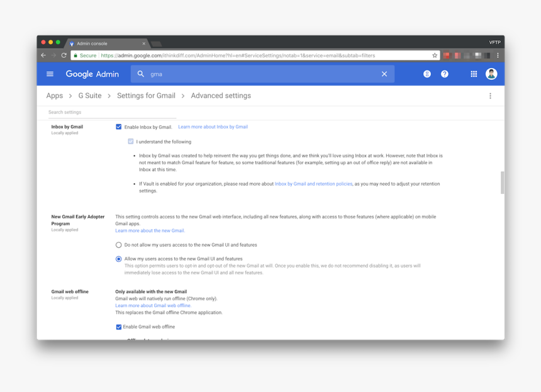Click Only available with the new Gmail text
Image resolution: width=541 pixels, height=392 pixels.
click(x=151, y=291)
